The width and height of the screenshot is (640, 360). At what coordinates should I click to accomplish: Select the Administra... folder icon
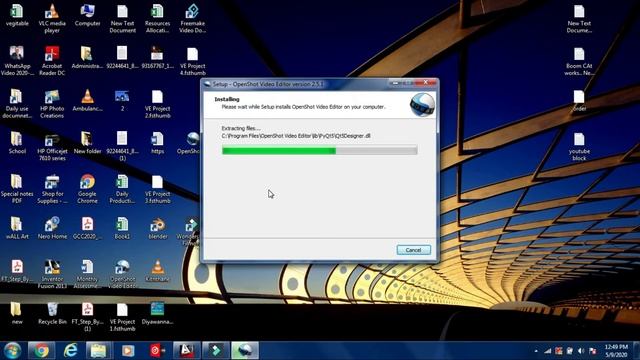[x=87, y=58]
